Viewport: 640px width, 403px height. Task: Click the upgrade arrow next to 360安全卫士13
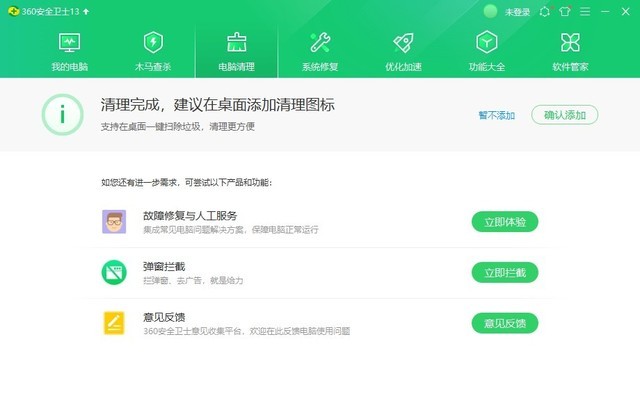click(85, 12)
